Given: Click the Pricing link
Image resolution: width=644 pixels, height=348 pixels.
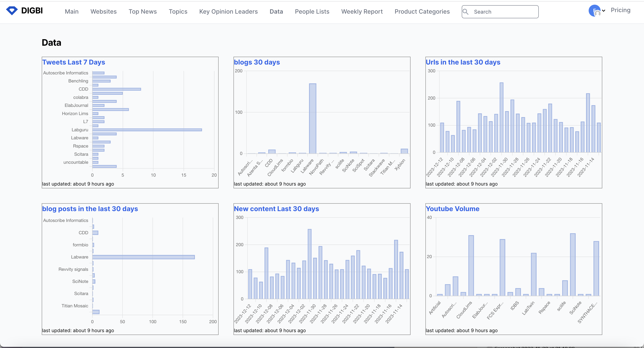Looking at the screenshot, I should [x=621, y=10].
